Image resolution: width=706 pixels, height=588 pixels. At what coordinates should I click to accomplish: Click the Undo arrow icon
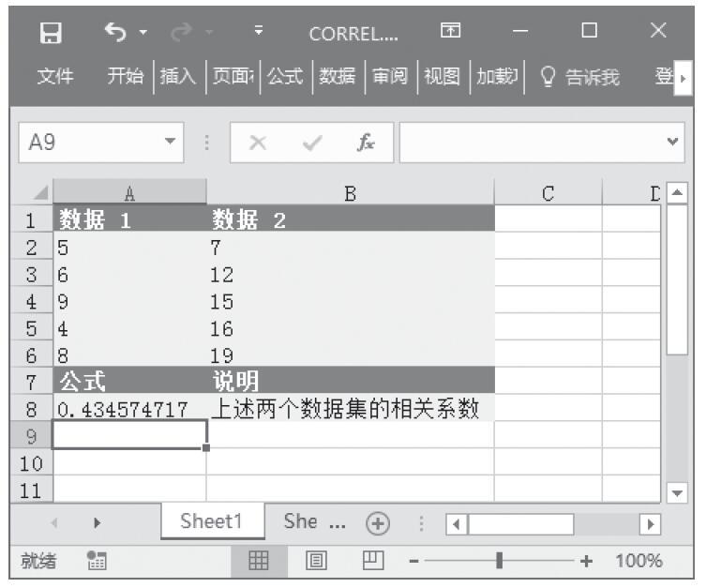115,33
